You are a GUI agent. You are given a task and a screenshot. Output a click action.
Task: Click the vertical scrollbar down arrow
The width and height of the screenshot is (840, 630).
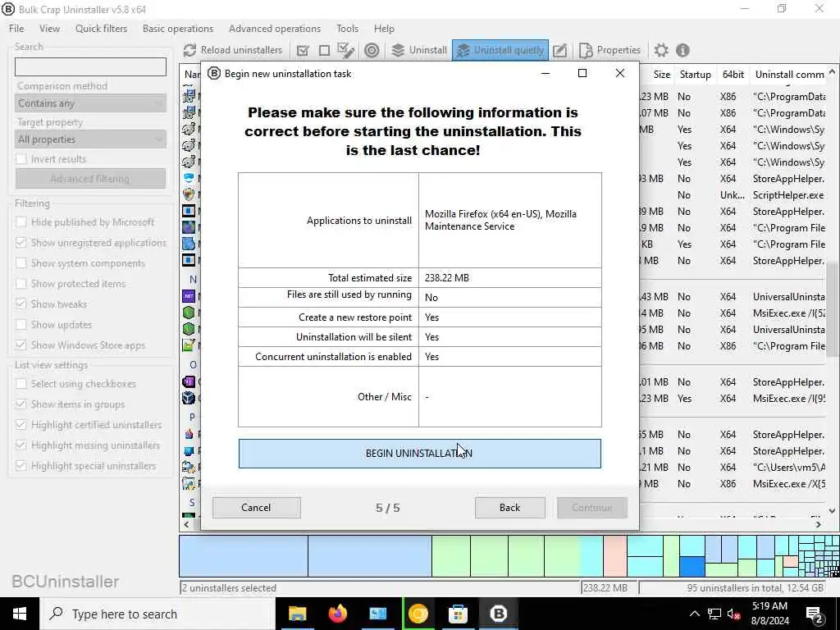pyautogui.click(x=832, y=510)
